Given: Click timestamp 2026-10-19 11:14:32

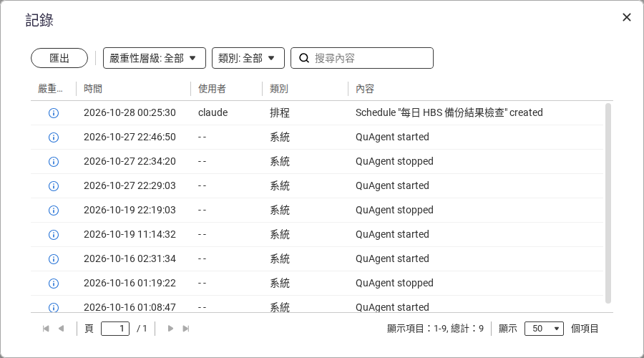Looking at the screenshot, I should [x=130, y=234].
